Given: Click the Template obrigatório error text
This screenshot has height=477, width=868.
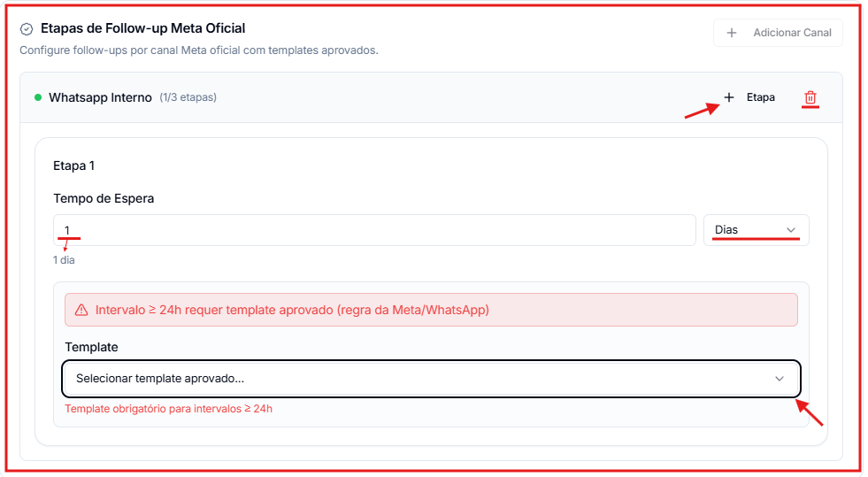Looking at the screenshot, I should tap(168, 409).
